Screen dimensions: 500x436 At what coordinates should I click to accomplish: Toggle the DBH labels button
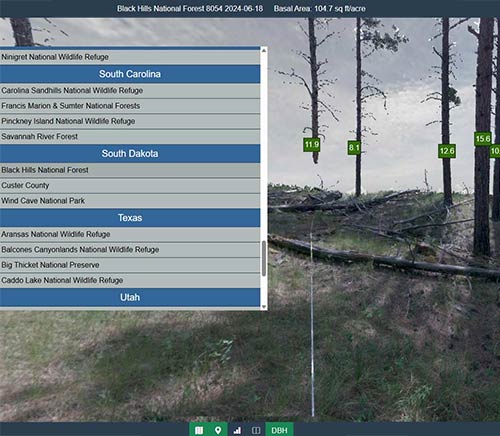coord(279,430)
